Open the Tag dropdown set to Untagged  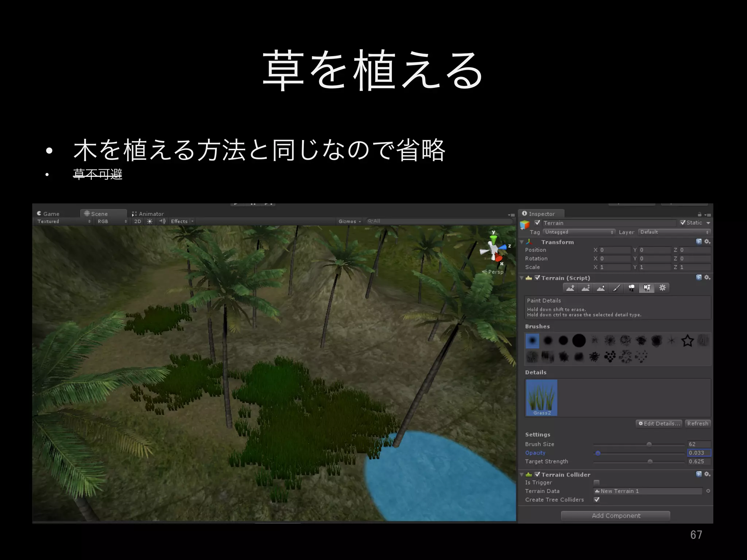579,232
